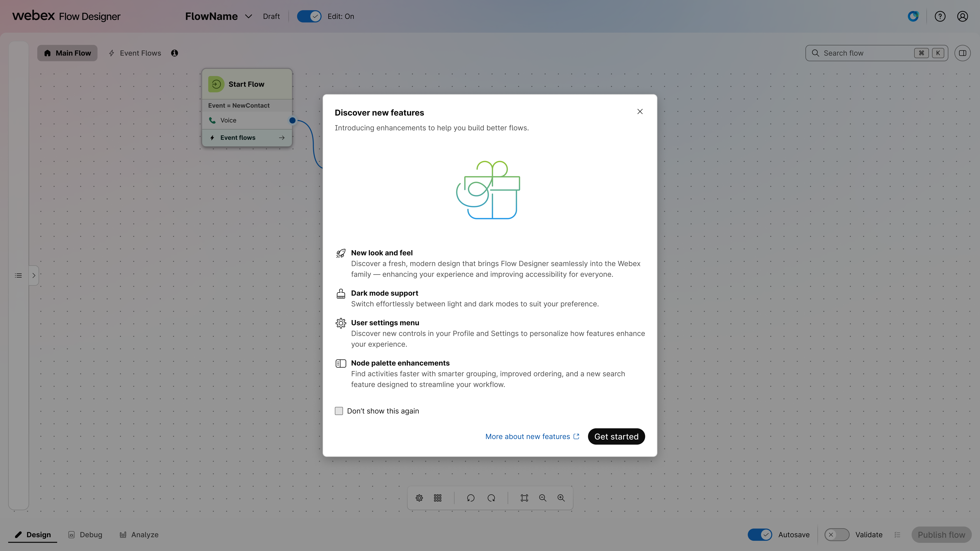980x551 pixels.
Task: Open Event flows from the Start Flow node
Action: (x=247, y=138)
